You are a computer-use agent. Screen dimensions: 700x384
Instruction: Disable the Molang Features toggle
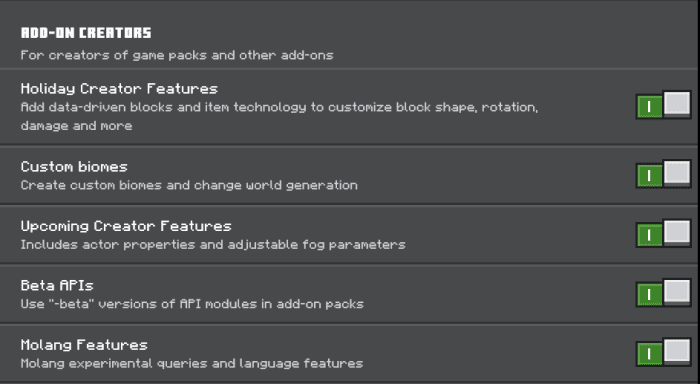click(x=663, y=352)
